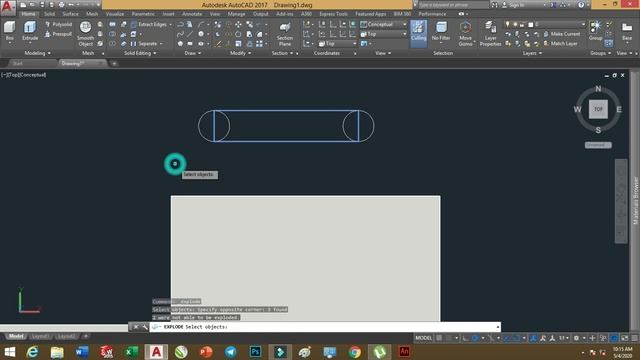Expand the Draw panel
640x360 pixels.
(x=193, y=53)
